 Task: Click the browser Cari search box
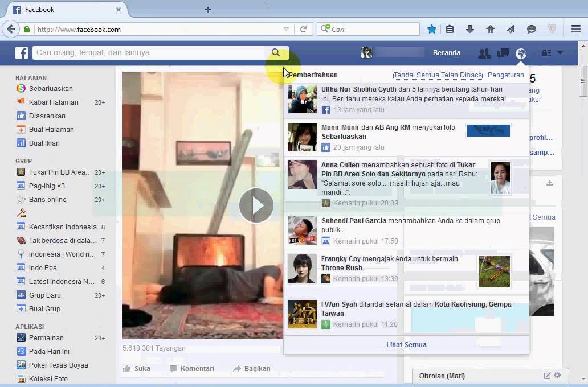point(368,29)
